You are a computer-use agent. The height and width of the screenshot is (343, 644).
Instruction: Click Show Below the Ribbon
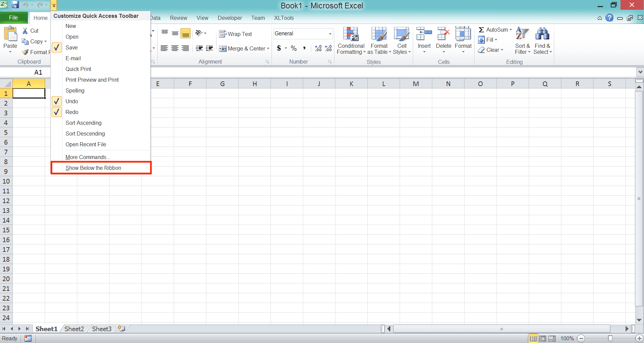[93, 168]
